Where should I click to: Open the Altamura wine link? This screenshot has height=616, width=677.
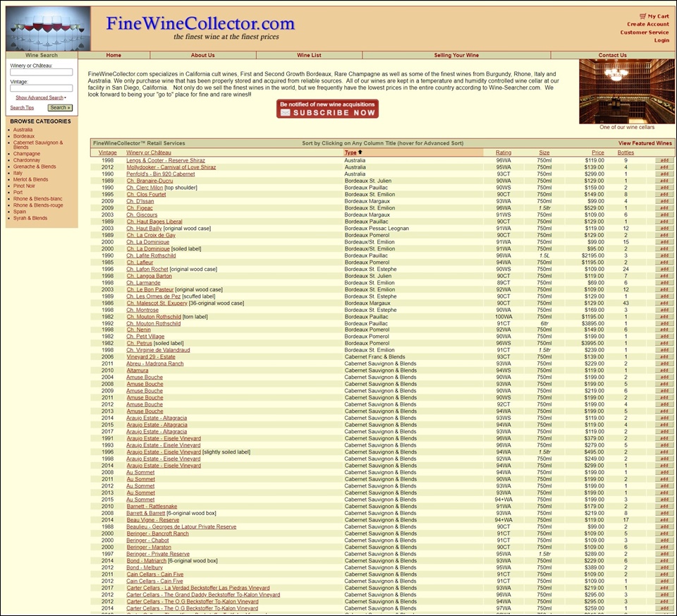click(138, 370)
